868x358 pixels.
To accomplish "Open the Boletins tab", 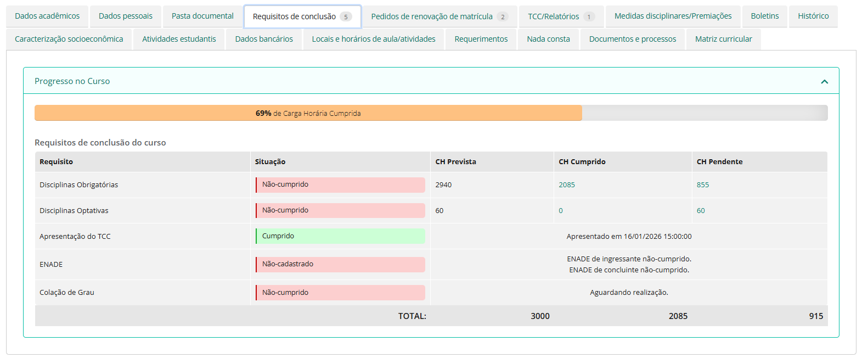I will (x=764, y=16).
